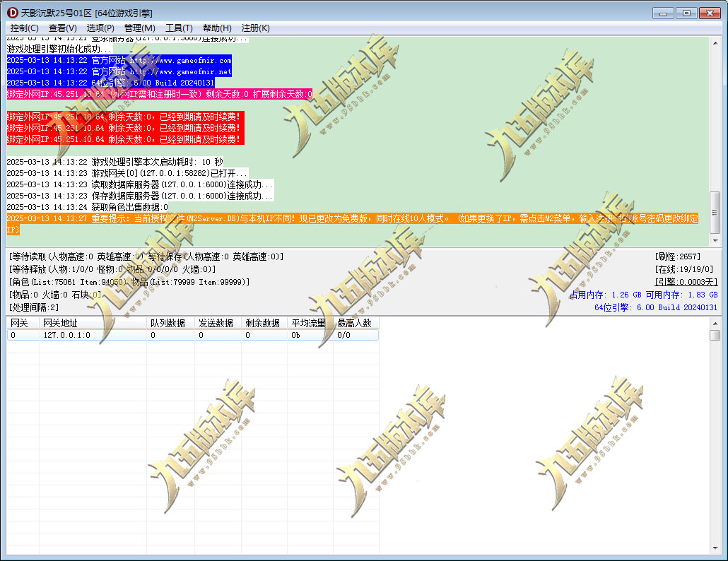This screenshot has width=728, height=561.
Task: Select the 64位引擎: 6.00 Build log line
Action: tap(110, 83)
